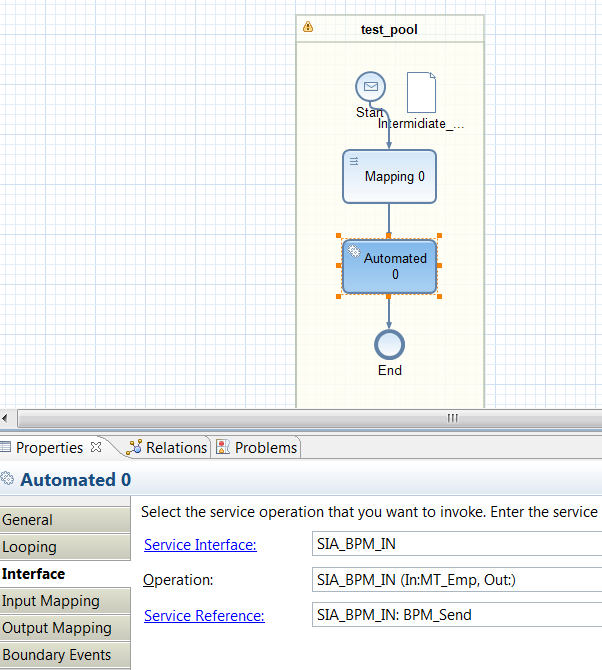Select the Interface properties section

point(65,574)
